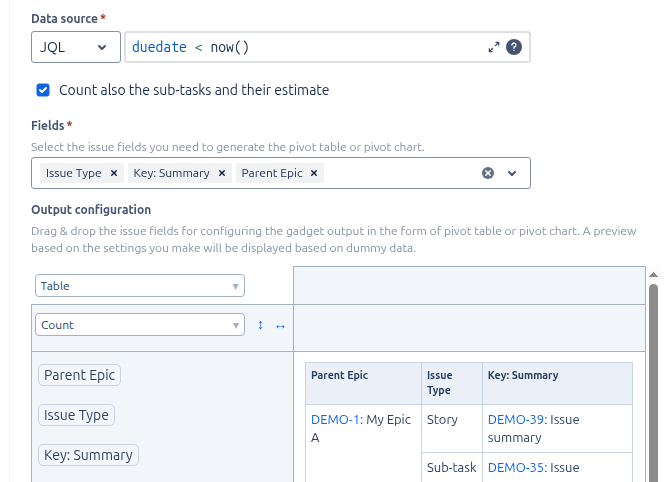Expand the JQL query editor
The height and width of the screenshot is (482, 670).
tap(493, 47)
